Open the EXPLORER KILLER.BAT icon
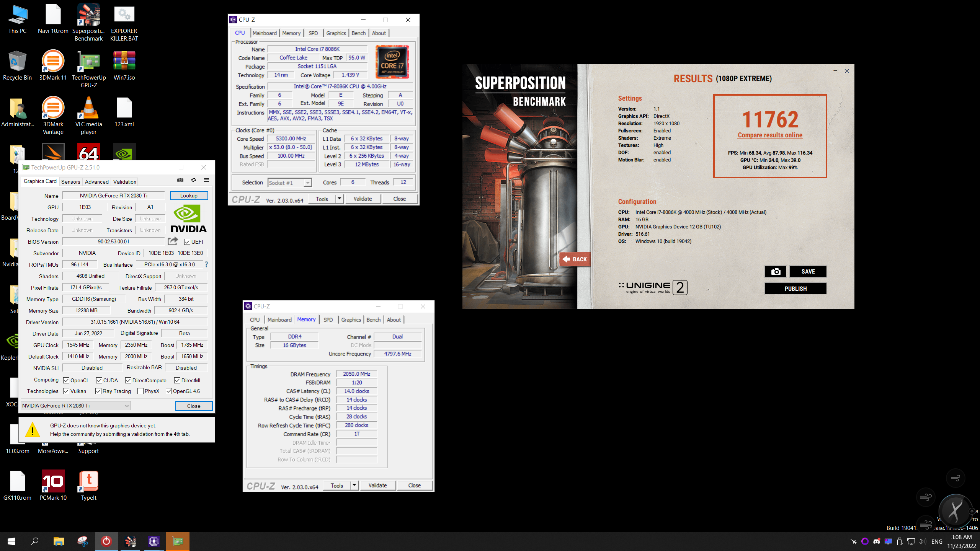This screenshot has height=551, width=980. tap(124, 22)
